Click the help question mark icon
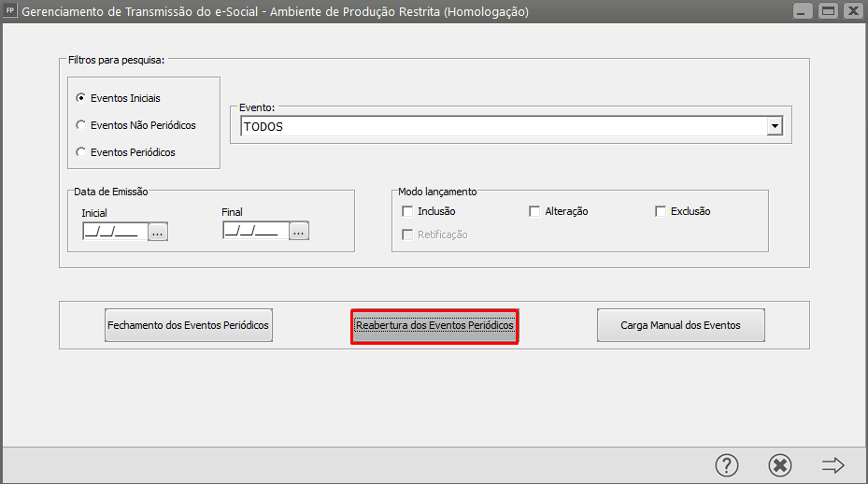The width and height of the screenshot is (868, 484). (x=727, y=464)
